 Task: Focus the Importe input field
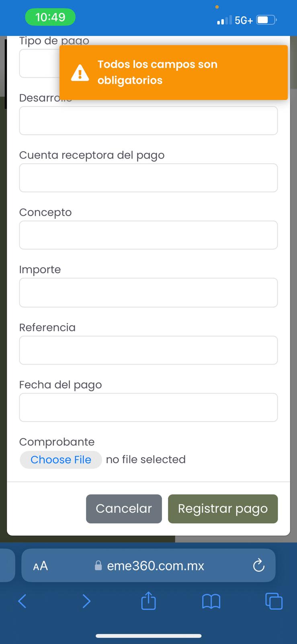click(x=148, y=293)
